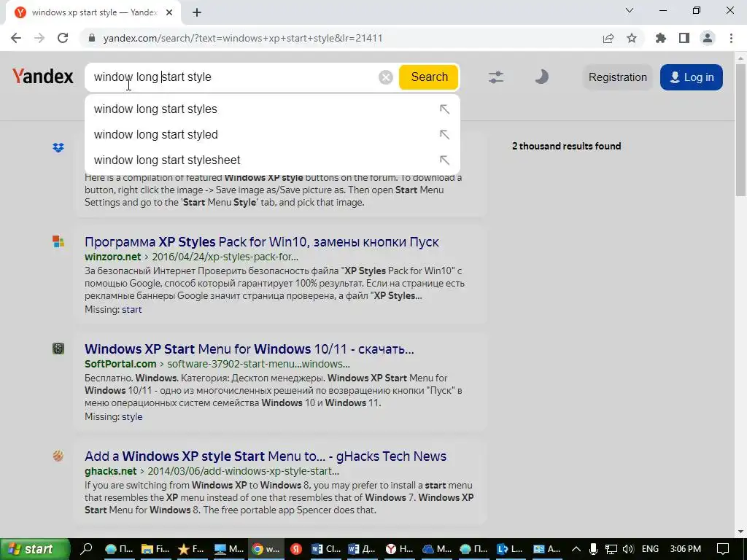Open ghacks.net site link

[111, 471]
